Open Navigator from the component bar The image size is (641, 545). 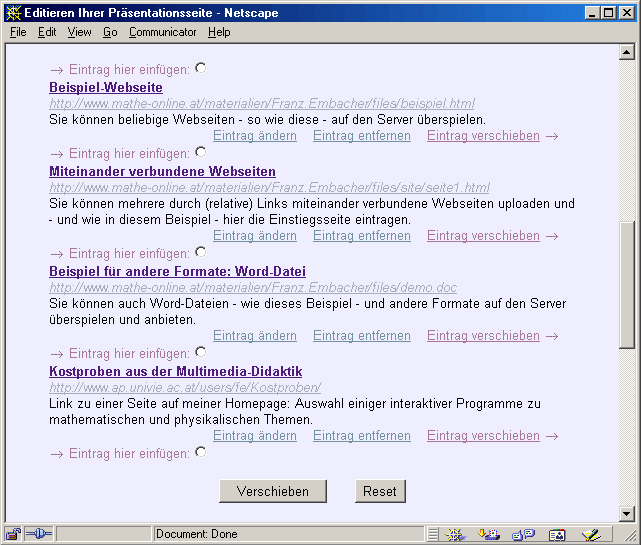point(456,534)
